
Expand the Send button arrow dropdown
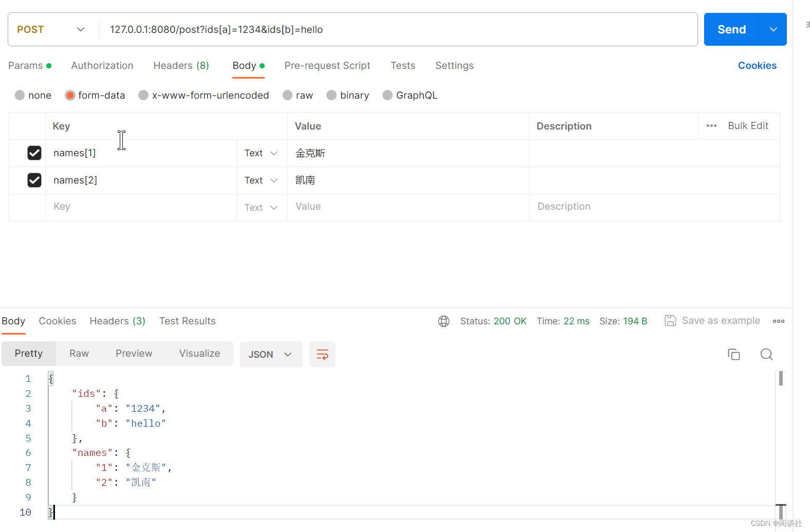773,29
